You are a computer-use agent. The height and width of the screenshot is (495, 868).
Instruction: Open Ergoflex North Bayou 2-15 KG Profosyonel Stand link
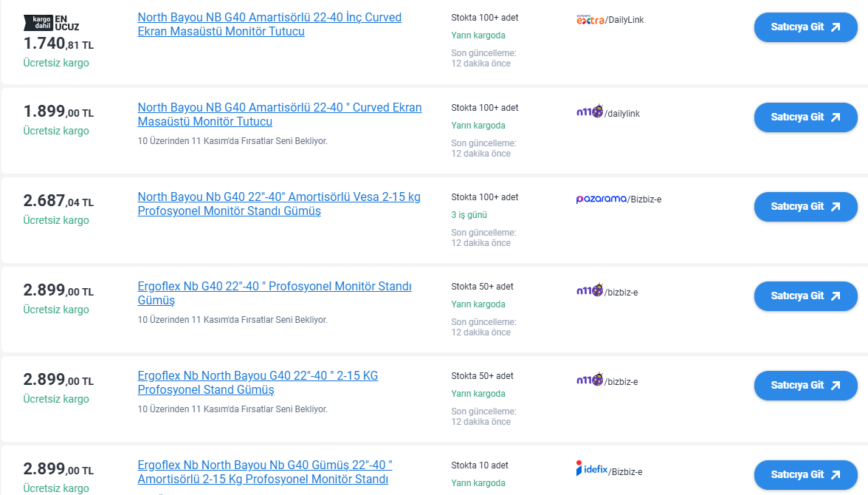(x=258, y=383)
